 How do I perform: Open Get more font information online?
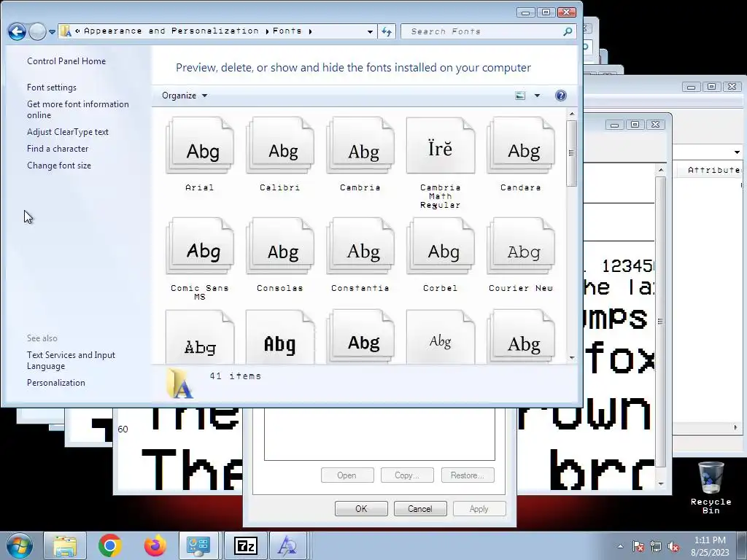tap(77, 109)
